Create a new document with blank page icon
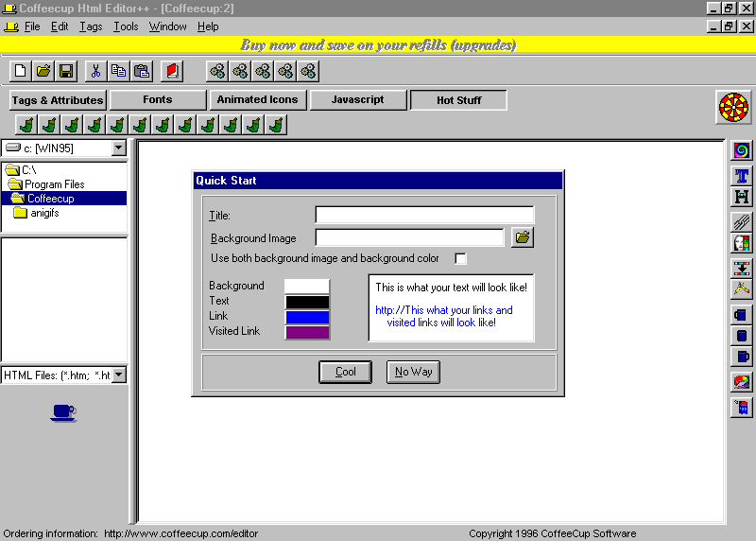The width and height of the screenshot is (756, 541). 20,71
